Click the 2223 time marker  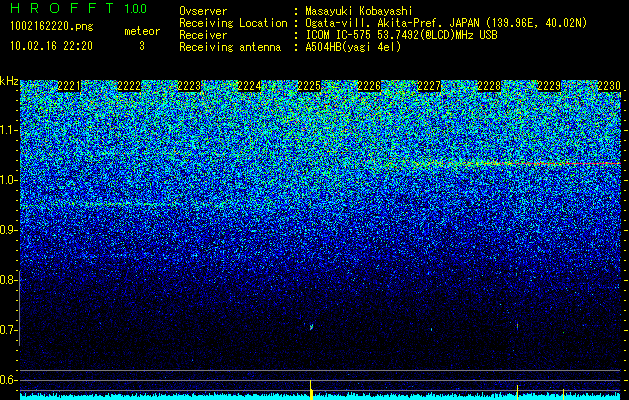(x=189, y=86)
